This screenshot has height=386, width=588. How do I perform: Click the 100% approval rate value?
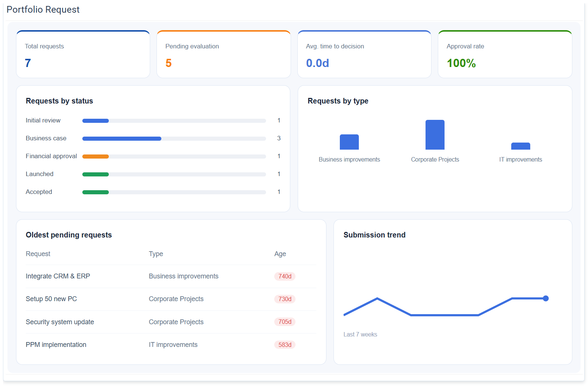tap(461, 63)
